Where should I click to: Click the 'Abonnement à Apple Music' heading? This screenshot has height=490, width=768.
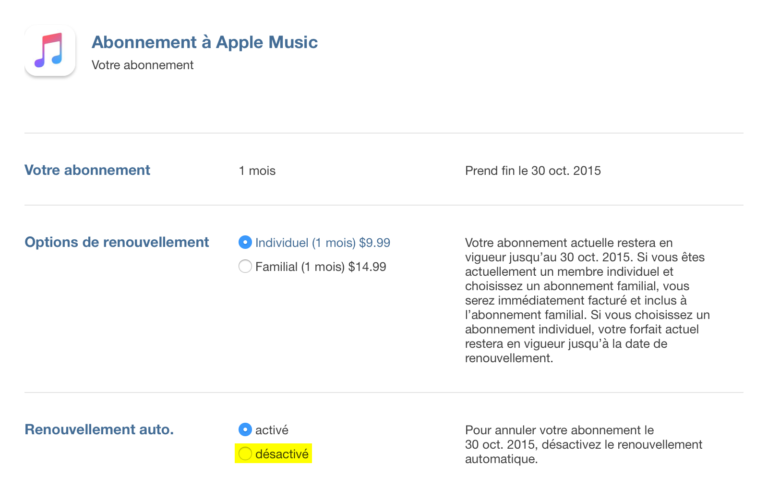pos(204,42)
